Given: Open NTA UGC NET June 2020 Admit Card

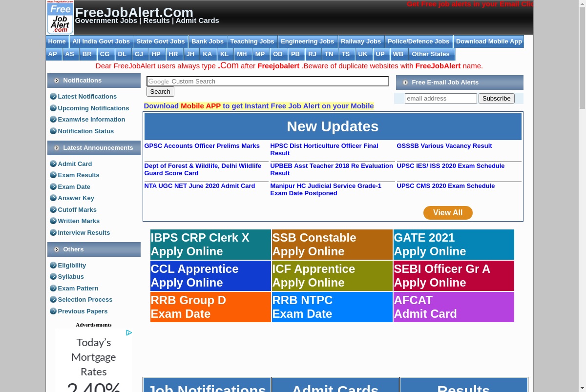Looking at the screenshot, I should coord(200,186).
